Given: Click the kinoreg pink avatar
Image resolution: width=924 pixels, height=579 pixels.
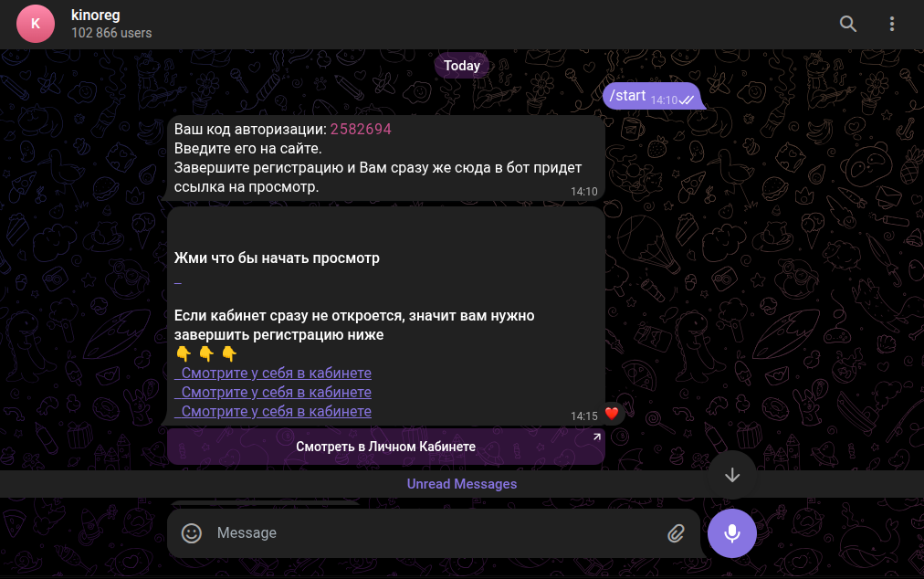Looking at the screenshot, I should click(x=36, y=24).
